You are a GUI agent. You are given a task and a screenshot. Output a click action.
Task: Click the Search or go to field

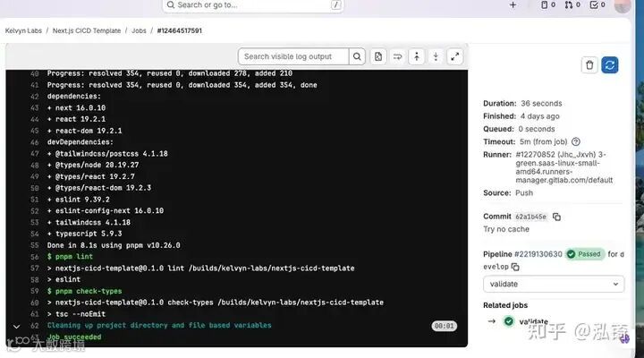coord(253,5)
